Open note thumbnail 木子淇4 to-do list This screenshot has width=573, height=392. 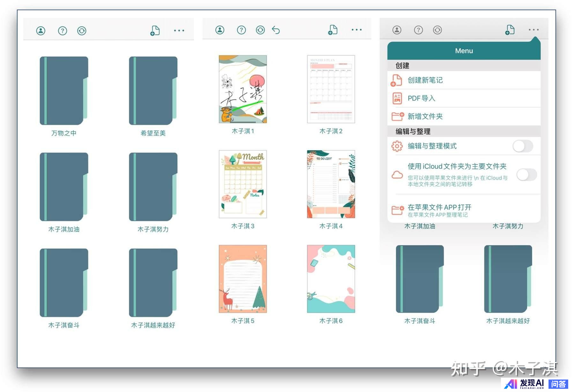[331, 184]
